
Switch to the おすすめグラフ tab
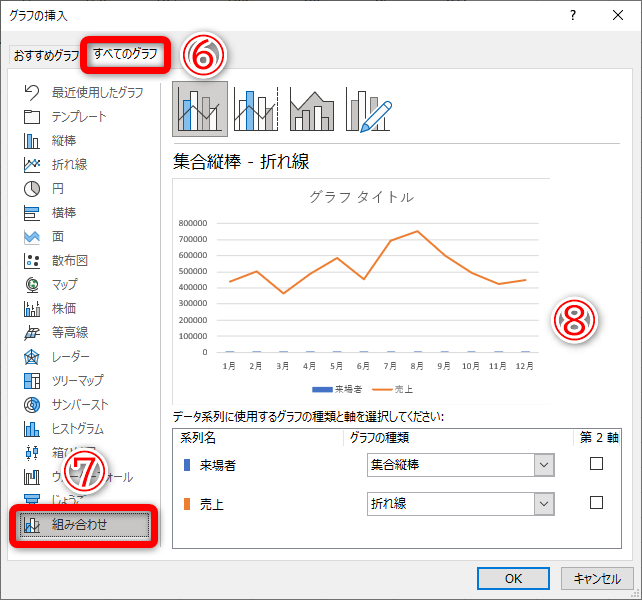[x=46, y=55]
